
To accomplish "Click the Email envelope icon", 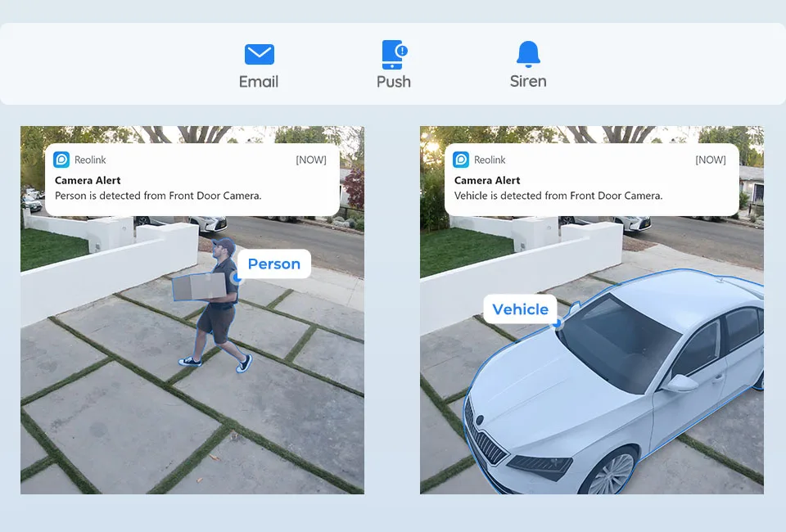I will tap(260, 54).
